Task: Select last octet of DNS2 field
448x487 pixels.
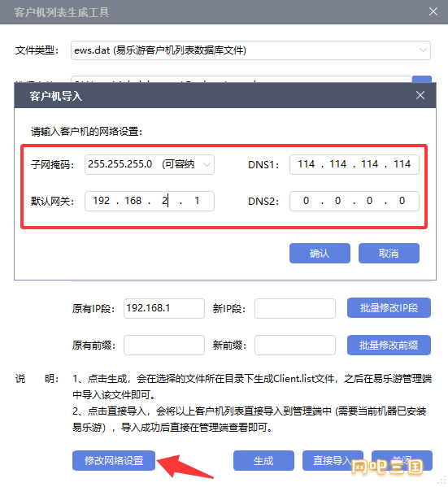Action: (402, 201)
